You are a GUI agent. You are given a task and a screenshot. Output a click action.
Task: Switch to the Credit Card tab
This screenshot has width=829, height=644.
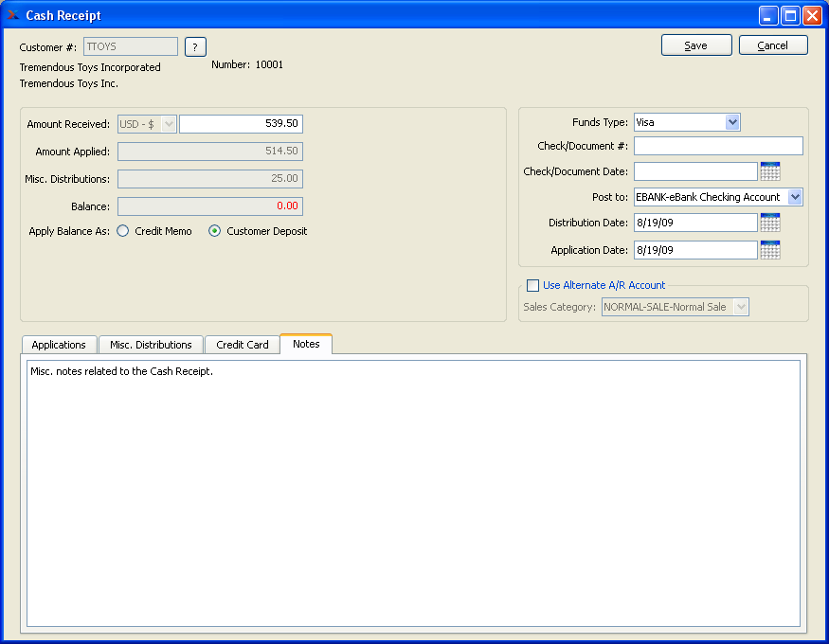tap(243, 345)
